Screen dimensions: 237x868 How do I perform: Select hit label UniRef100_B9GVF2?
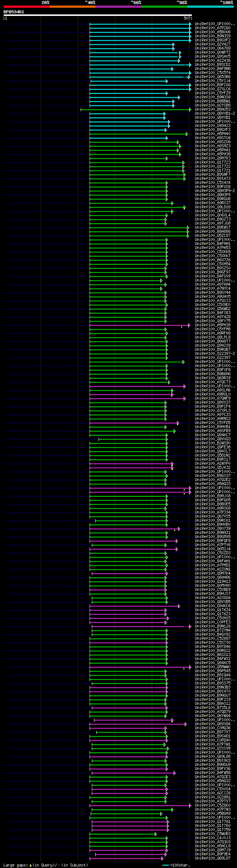[213, 40]
